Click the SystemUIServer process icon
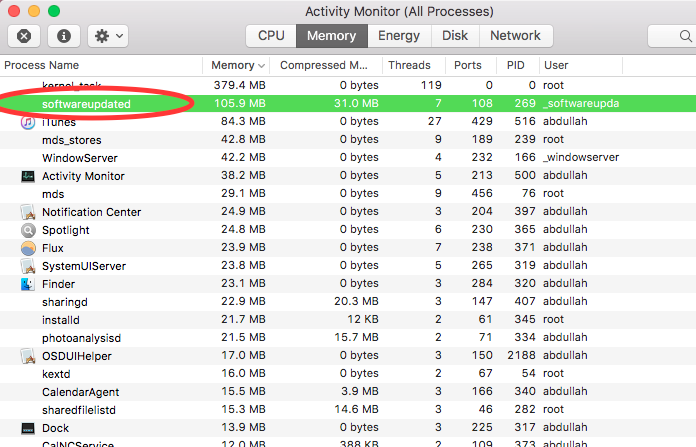 (28, 266)
